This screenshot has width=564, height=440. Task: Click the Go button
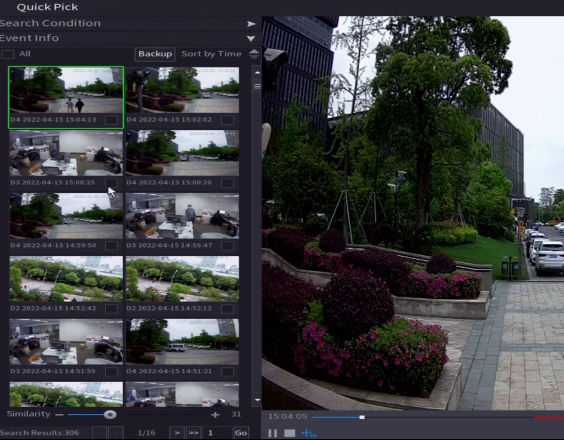(x=241, y=433)
